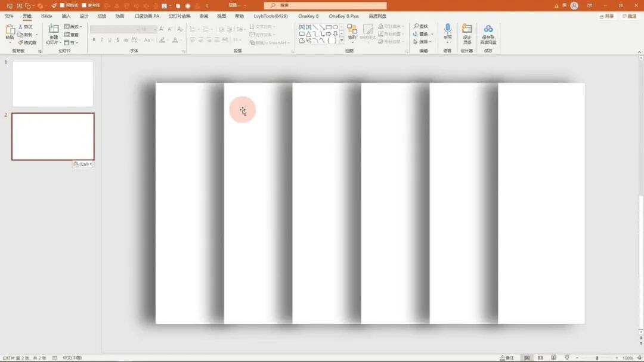Screen dimensions: 644x362
Task: Open the File (文件) menu
Action: [9, 16]
